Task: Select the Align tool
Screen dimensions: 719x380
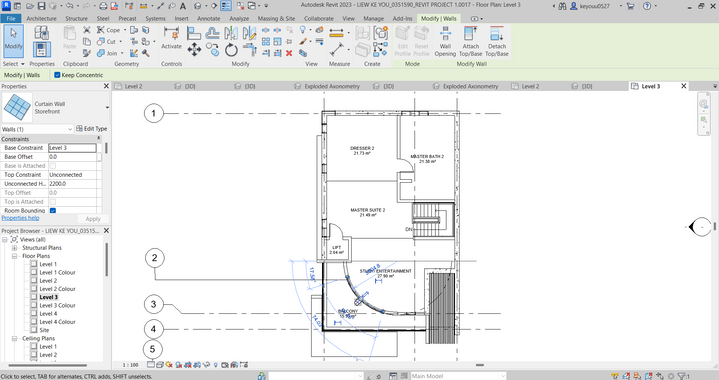Action: (x=194, y=33)
